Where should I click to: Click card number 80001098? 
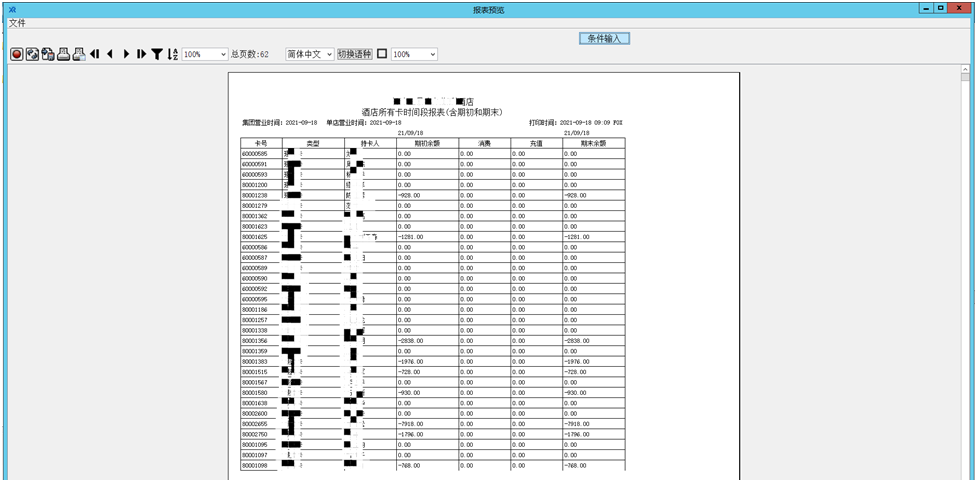click(x=254, y=465)
